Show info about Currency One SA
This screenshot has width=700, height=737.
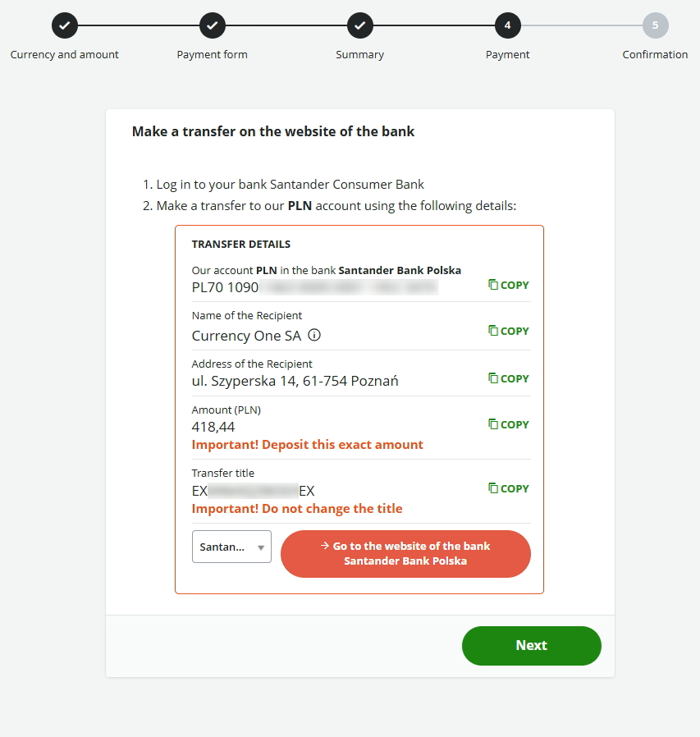tap(314, 335)
